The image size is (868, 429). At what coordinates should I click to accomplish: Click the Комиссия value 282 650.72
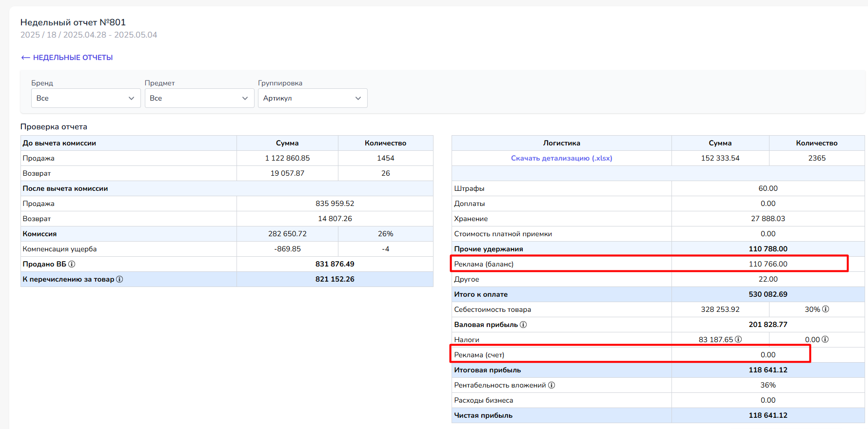click(x=287, y=234)
